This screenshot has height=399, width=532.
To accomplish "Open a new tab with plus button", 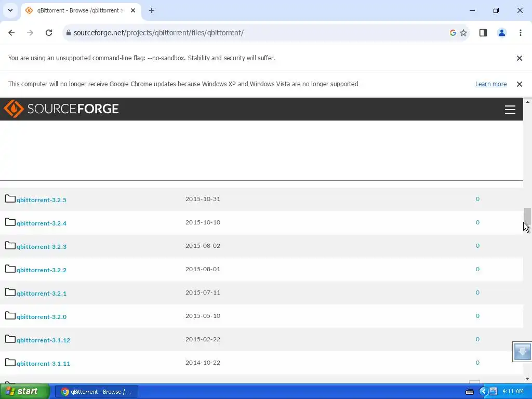I will click(x=152, y=10).
